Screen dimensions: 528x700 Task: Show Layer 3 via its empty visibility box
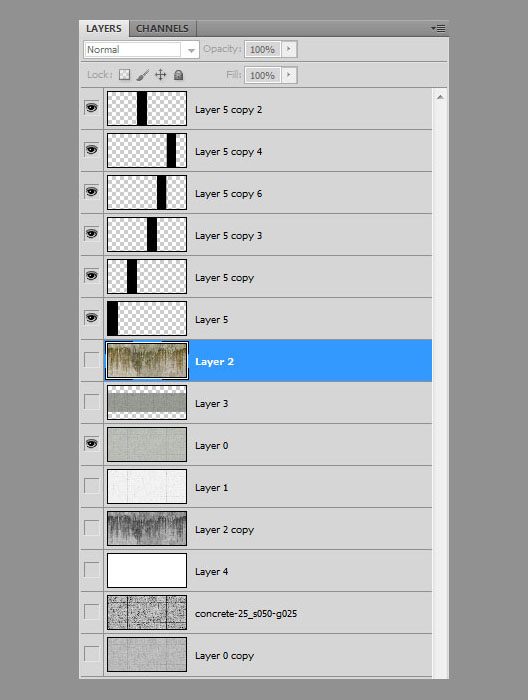click(x=91, y=402)
